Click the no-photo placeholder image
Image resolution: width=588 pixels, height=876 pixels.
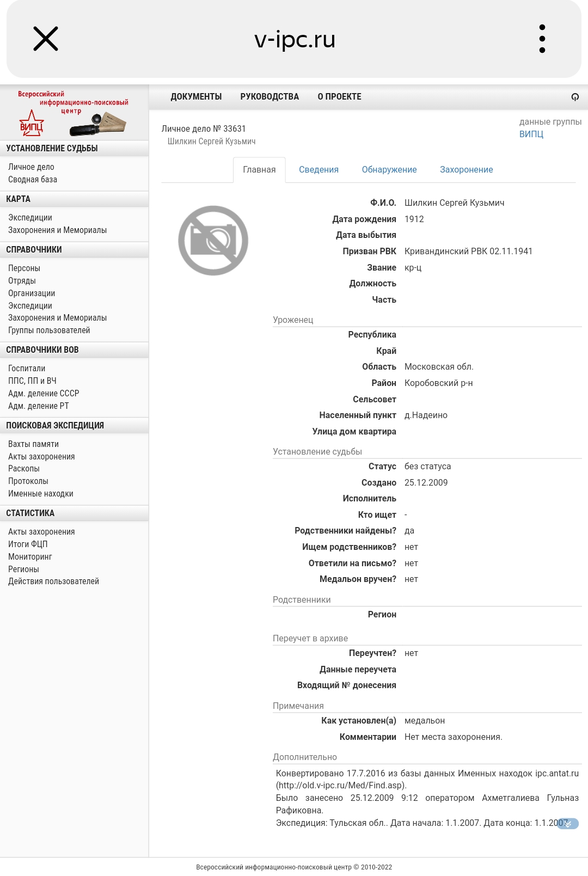(213, 240)
